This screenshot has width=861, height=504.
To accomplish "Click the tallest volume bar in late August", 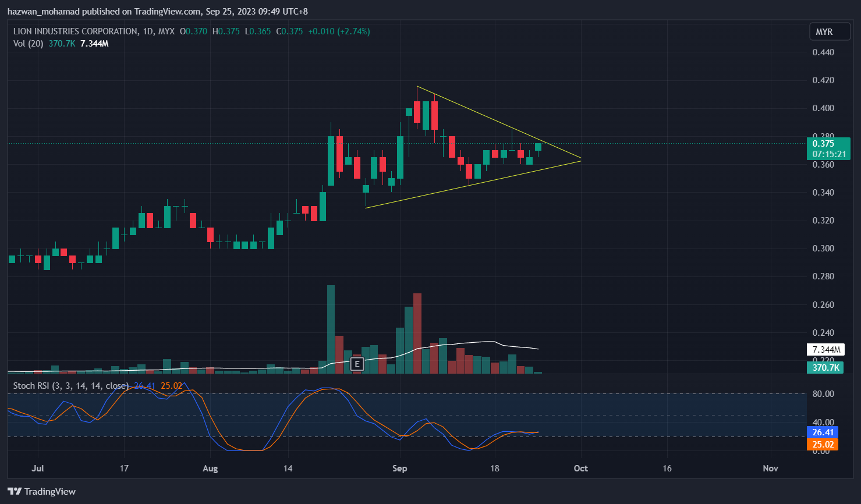I will pos(331,329).
